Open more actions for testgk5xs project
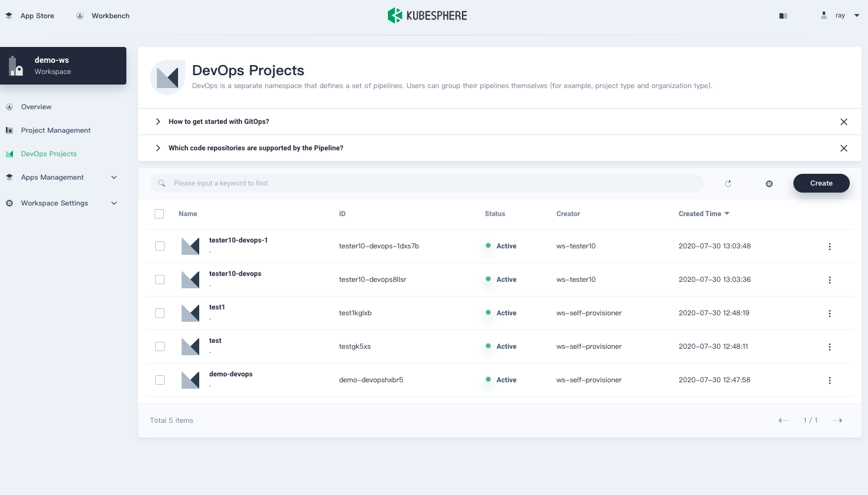Image resolution: width=868 pixels, height=495 pixels. (x=830, y=347)
